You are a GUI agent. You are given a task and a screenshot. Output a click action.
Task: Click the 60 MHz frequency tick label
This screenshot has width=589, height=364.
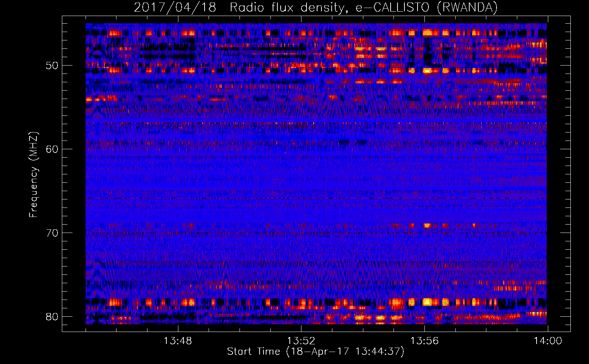tap(52, 149)
